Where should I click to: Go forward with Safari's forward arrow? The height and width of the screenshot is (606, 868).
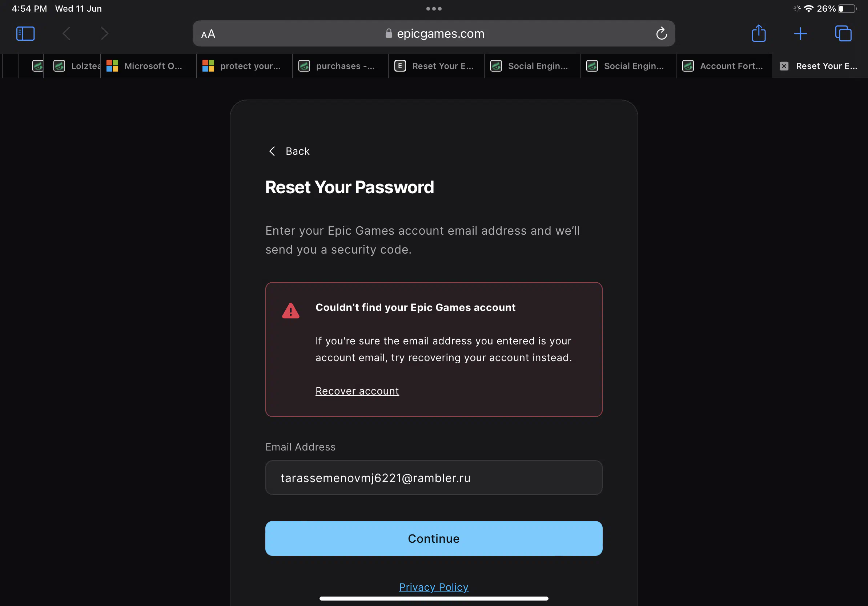[105, 34]
